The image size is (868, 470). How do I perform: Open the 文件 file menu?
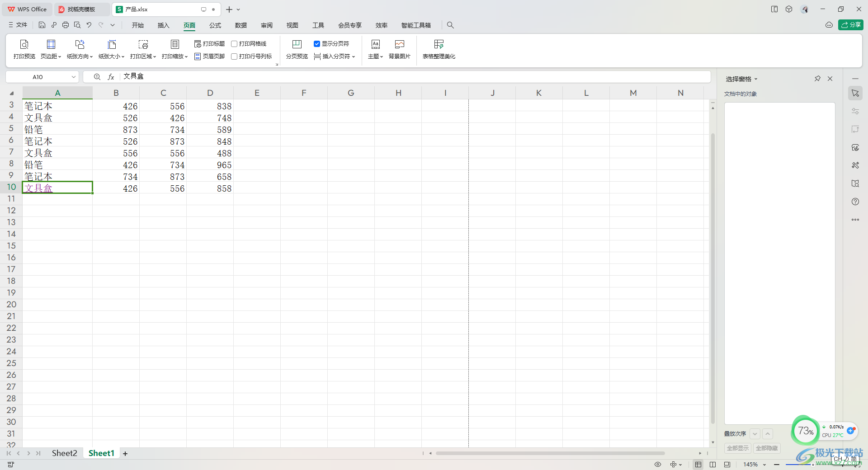pos(18,25)
